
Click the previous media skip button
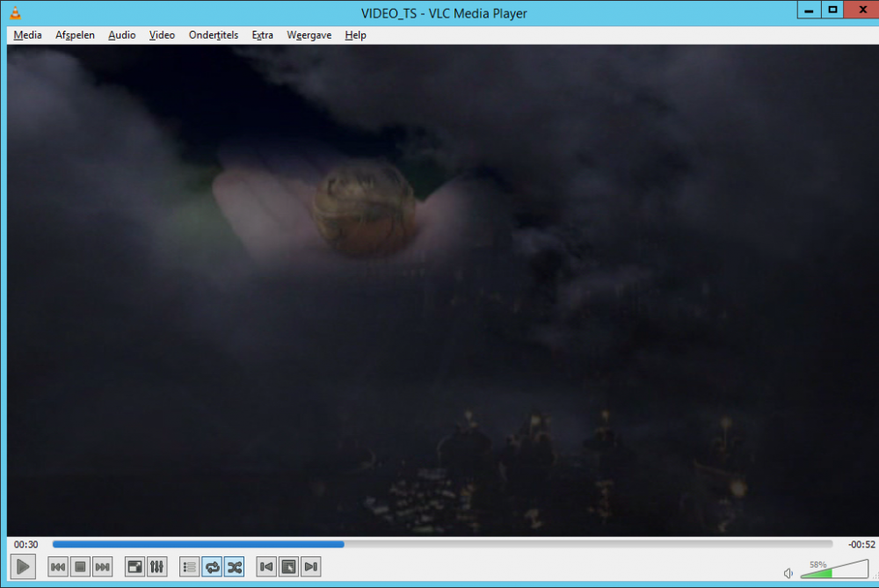(58, 567)
